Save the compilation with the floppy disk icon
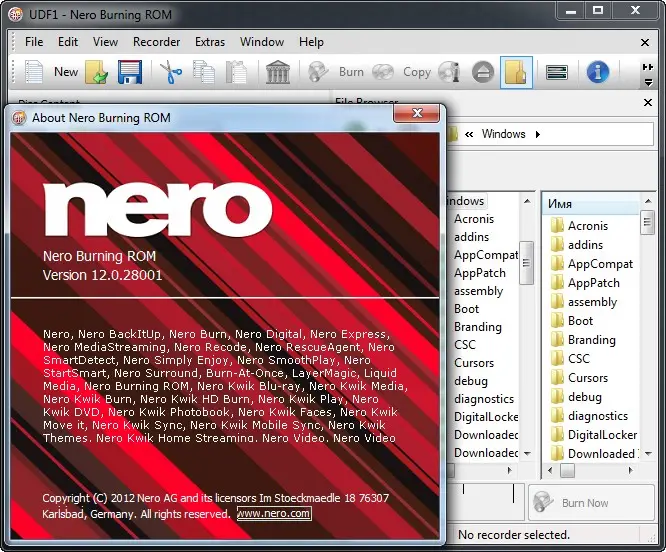 click(x=130, y=72)
